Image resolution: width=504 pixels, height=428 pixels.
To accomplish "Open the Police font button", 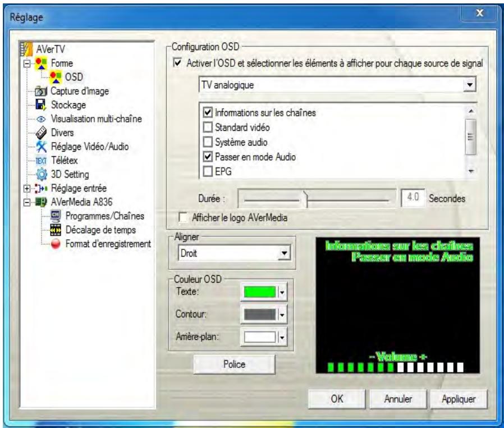I will [x=235, y=364].
